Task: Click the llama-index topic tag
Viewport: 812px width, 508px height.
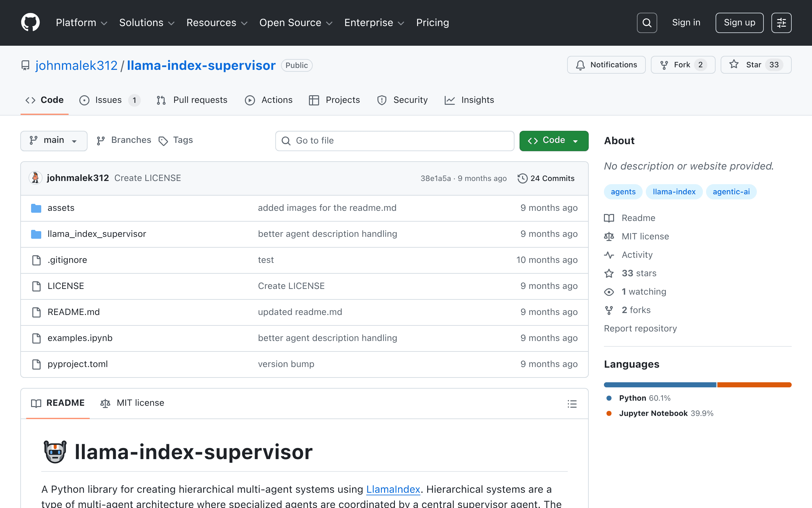Action: [x=674, y=192]
